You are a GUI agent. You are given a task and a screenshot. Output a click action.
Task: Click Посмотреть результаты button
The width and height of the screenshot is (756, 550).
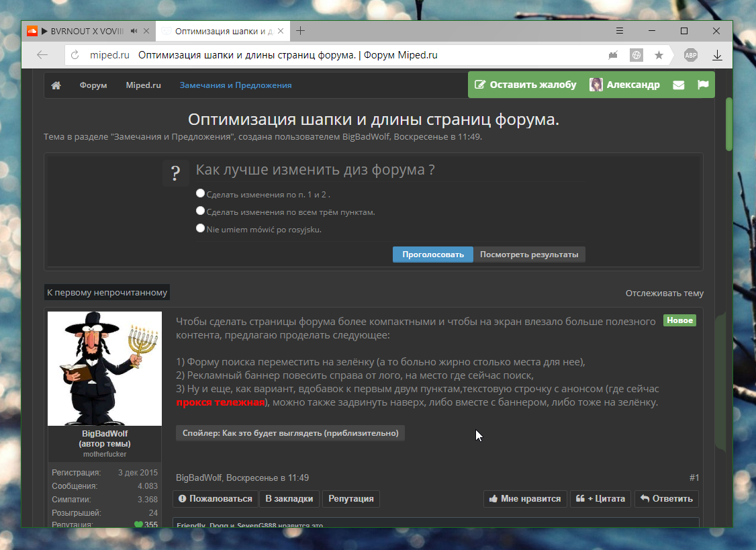(x=529, y=255)
